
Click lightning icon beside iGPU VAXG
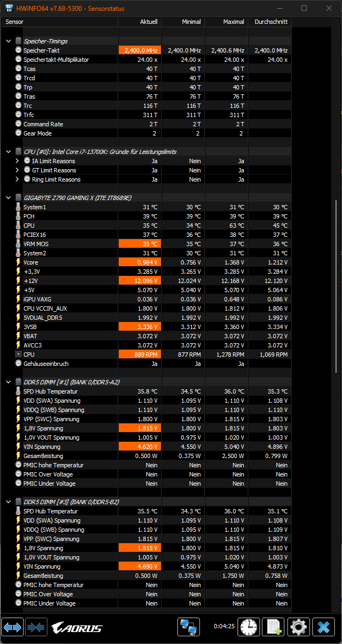pyautogui.click(x=18, y=299)
